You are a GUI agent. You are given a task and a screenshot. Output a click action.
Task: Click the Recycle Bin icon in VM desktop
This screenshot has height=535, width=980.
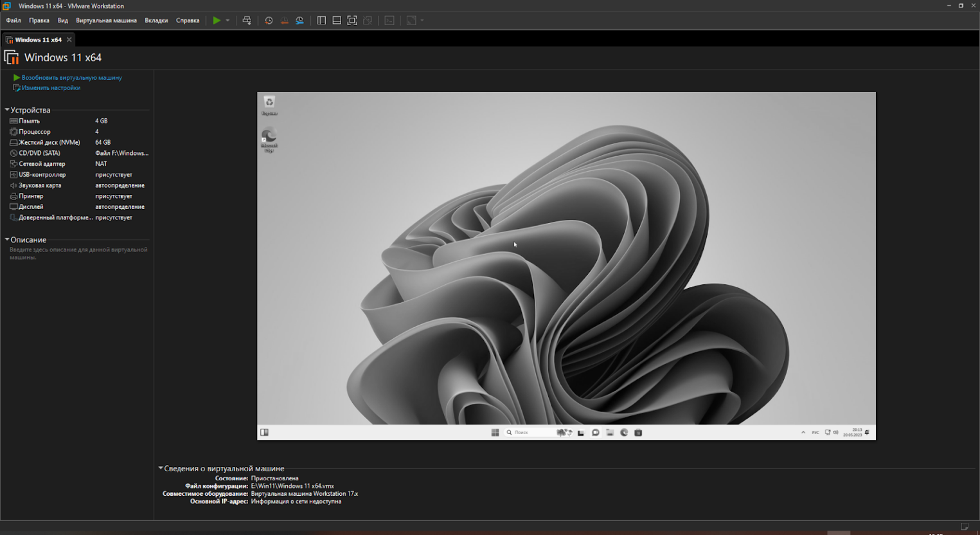tap(269, 105)
